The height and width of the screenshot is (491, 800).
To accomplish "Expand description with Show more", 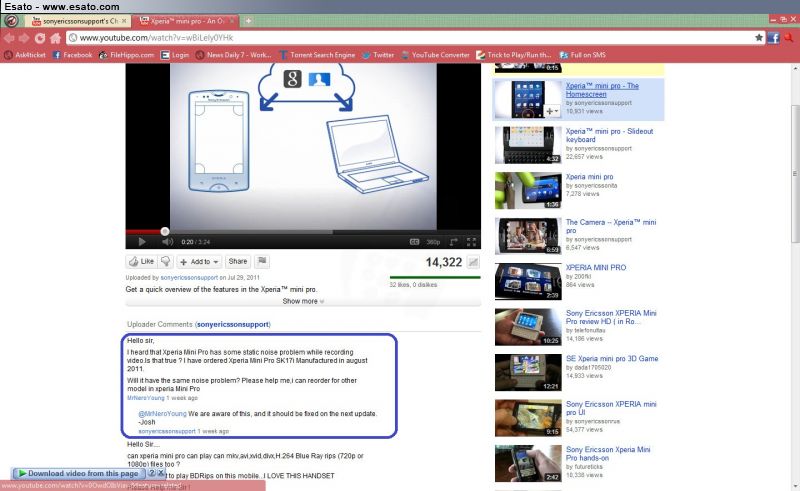I will pyautogui.click(x=303, y=301).
